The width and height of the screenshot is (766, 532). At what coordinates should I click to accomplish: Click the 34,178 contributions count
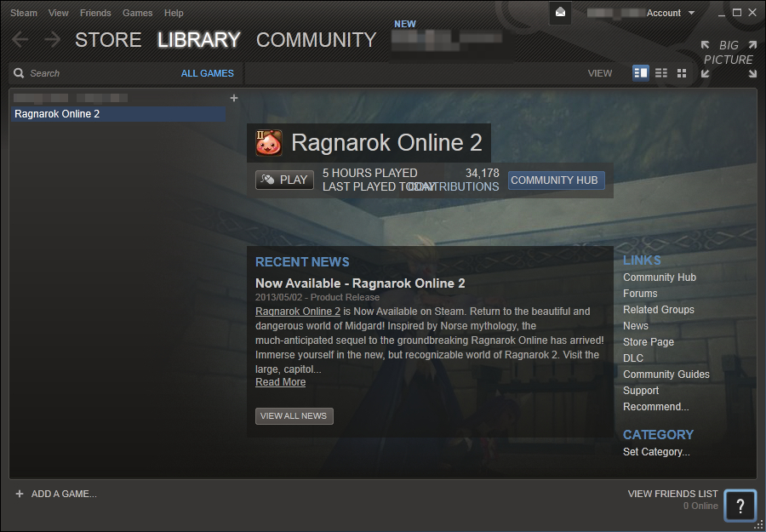(x=483, y=173)
